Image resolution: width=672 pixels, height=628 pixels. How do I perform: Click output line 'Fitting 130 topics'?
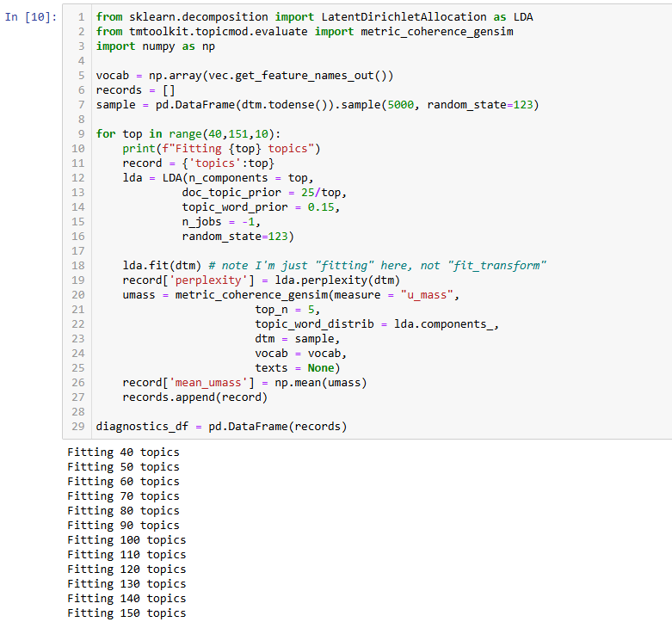(x=126, y=583)
